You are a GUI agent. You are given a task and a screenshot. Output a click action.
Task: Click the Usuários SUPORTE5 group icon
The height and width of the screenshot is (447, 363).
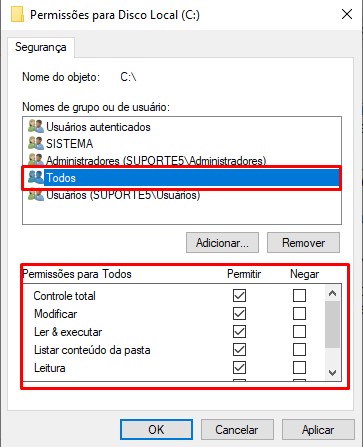tap(36, 195)
